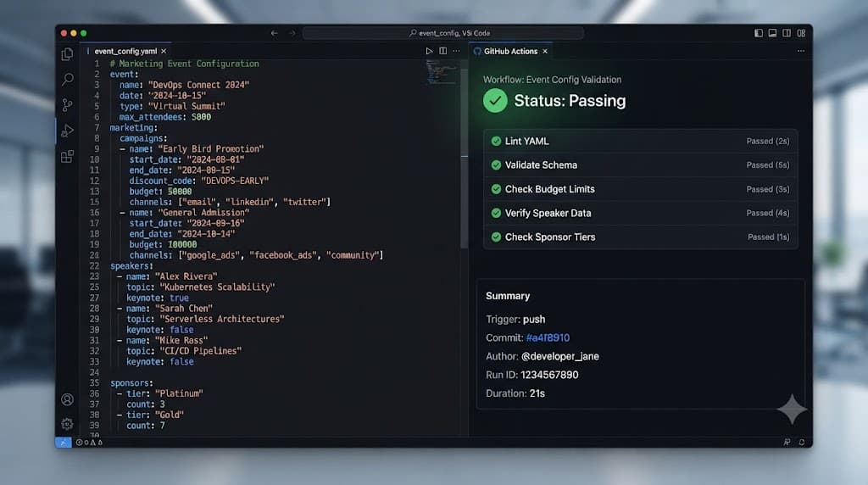This screenshot has width=868, height=485.
Task: Switch to the GitHub Actions tab
Action: pyautogui.click(x=510, y=51)
